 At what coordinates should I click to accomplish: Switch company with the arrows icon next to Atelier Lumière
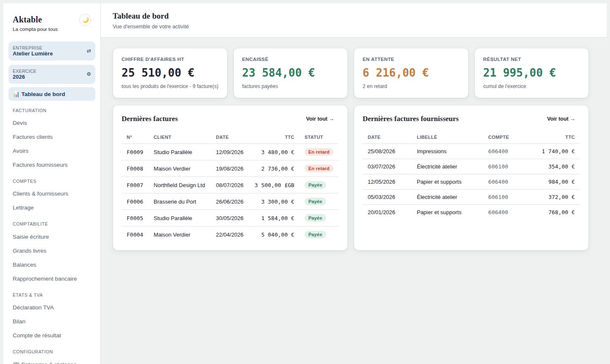89,51
